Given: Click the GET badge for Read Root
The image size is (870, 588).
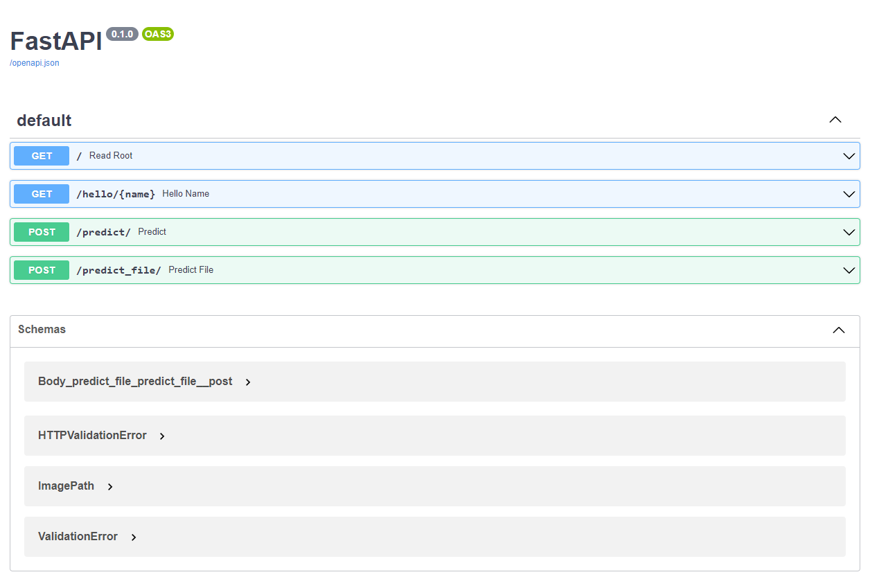Looking at the screenshot, I should [x=42, y=156].
